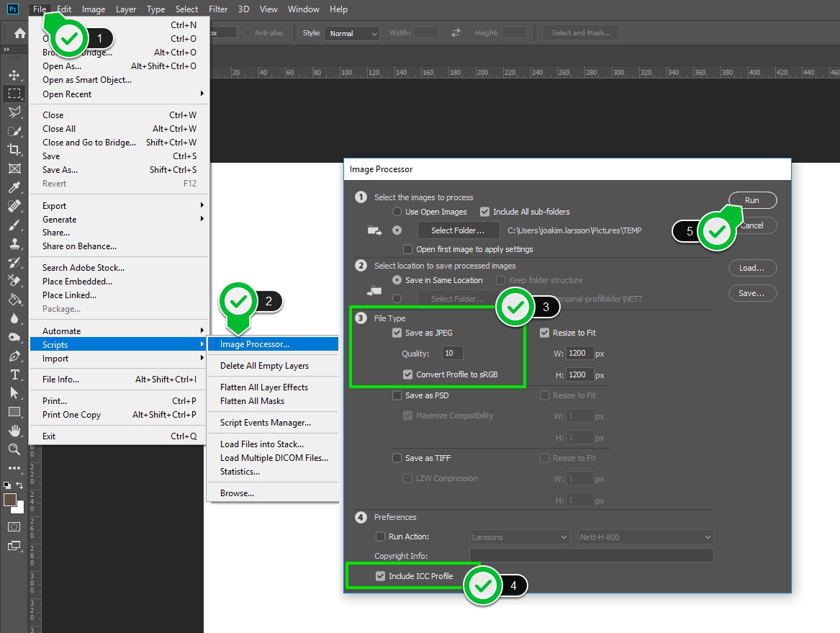Screen dimensions: 840x633
Task: Select the Path Selection arrow tool
Action: click(14, 393)
